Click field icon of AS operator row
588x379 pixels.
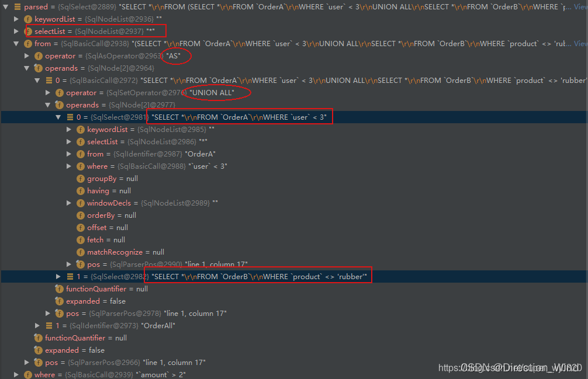click(38, 56)
